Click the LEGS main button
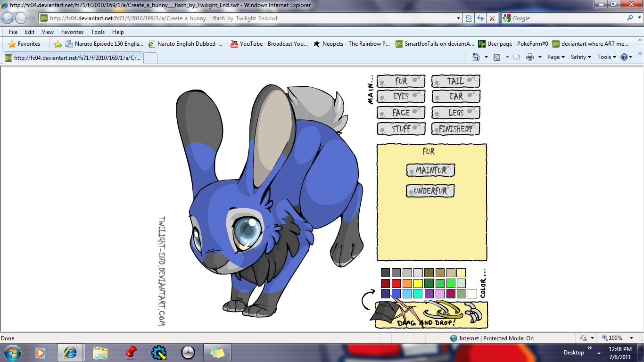 (x=455, y=113)
